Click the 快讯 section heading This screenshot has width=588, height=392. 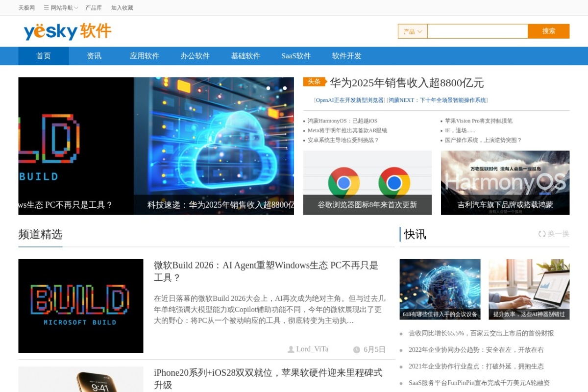point(415,234)
